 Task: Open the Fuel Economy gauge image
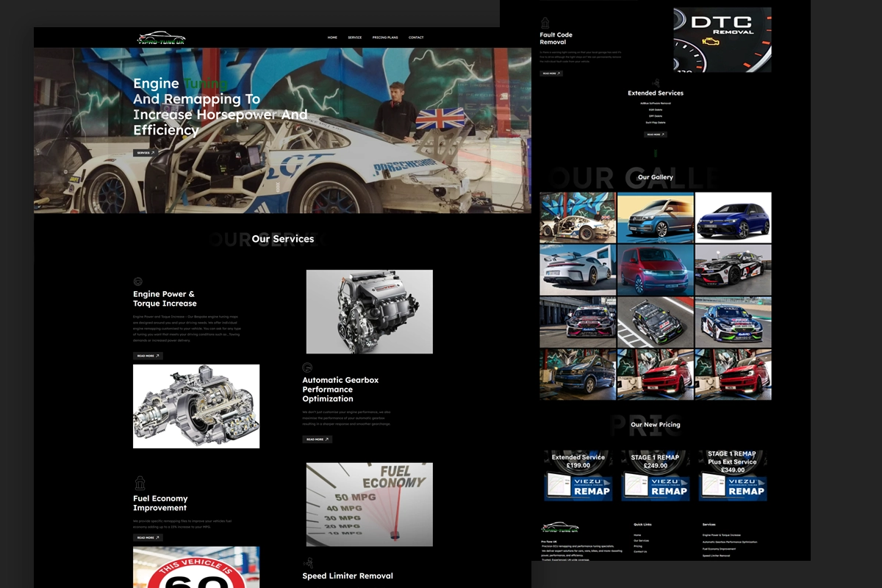tap(369, 504)
